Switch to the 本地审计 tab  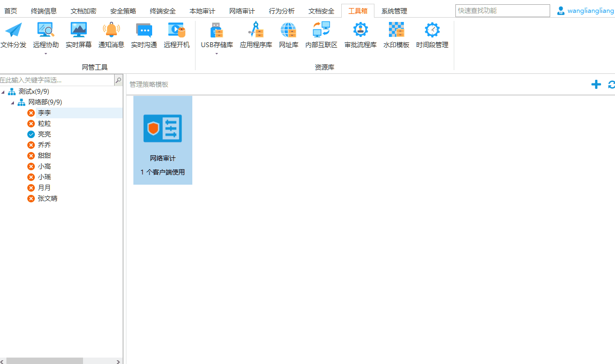(x=202, y=11)
